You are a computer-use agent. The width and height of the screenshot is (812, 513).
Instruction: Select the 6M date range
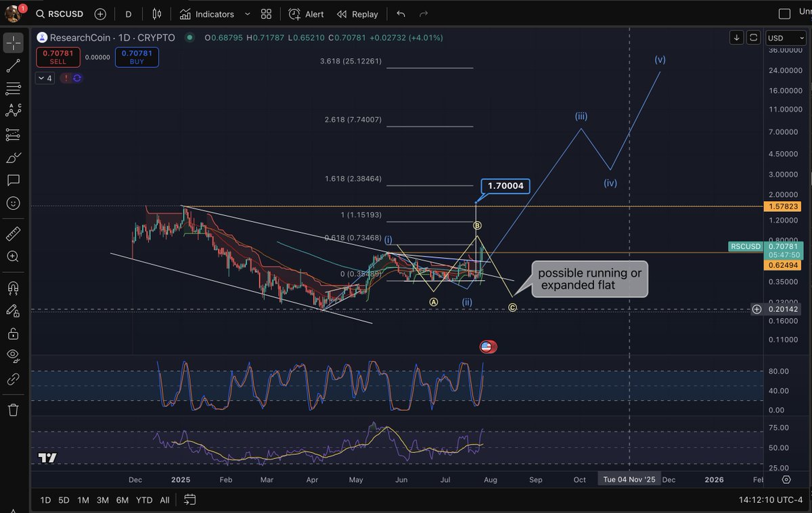point(122,500)
